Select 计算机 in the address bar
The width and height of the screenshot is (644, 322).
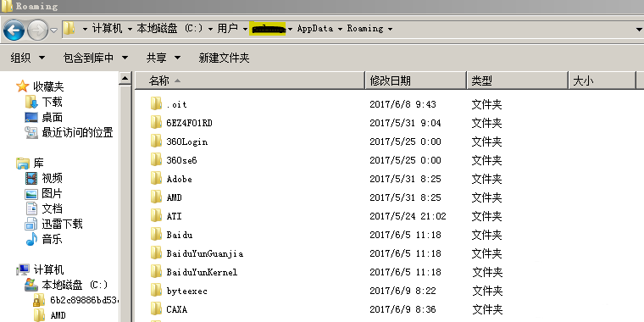108,29
